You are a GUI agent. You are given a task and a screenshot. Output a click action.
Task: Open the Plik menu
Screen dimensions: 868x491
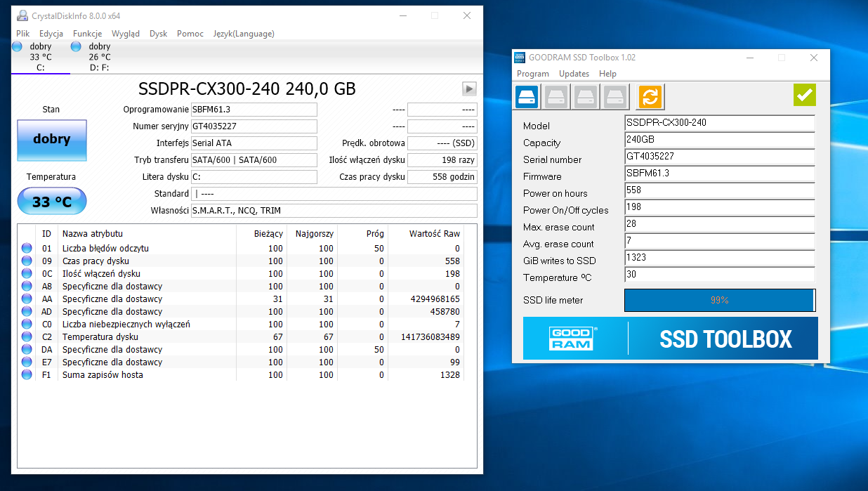pyautogui.click(x=23, y=34)
